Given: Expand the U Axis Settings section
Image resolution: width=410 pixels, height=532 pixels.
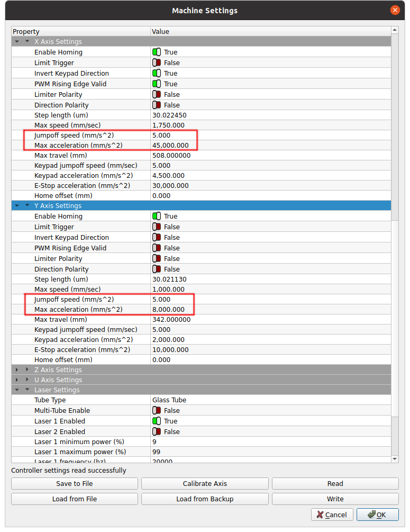Looking at the screenshot, I should [27, 380].
